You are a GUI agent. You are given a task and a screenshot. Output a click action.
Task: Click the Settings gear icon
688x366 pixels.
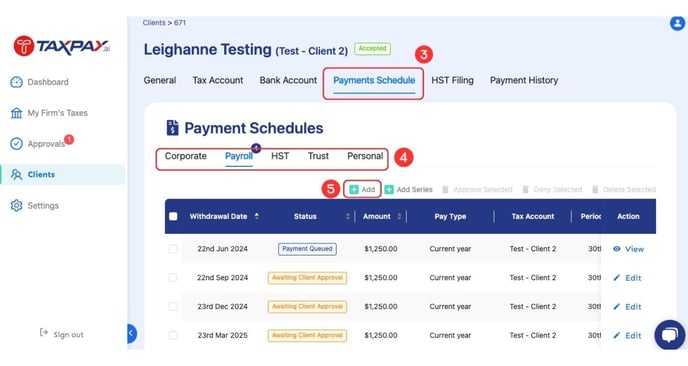(x=16, y=205)
